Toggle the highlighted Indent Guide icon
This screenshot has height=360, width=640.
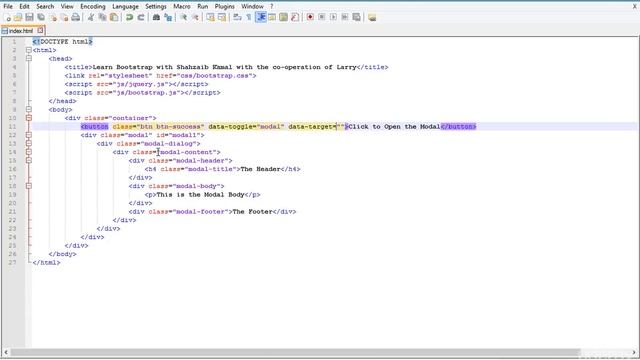(260, 18)
